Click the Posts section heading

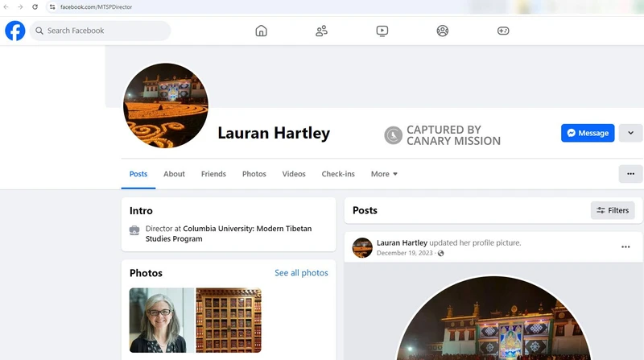[365, 210]
